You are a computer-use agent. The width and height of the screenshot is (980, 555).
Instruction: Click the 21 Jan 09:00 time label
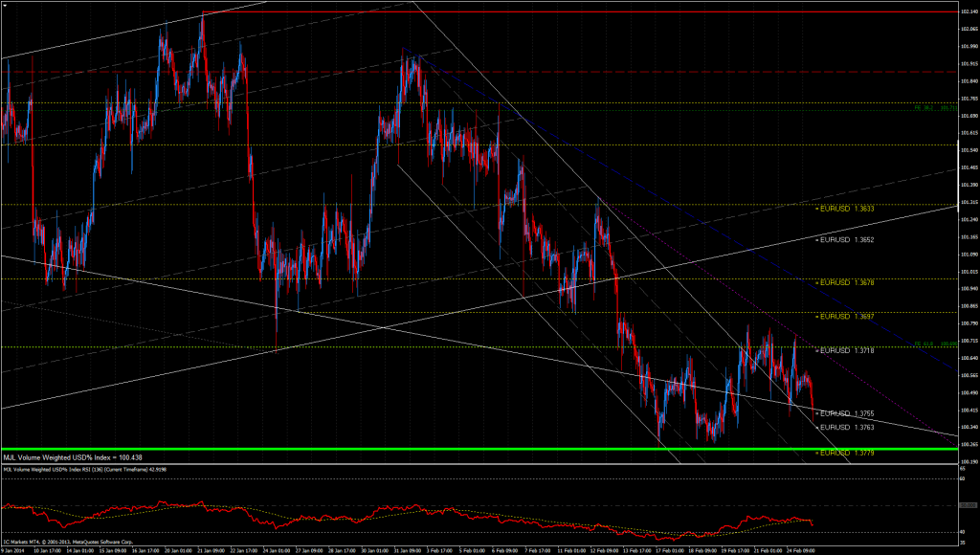(211, 550)
